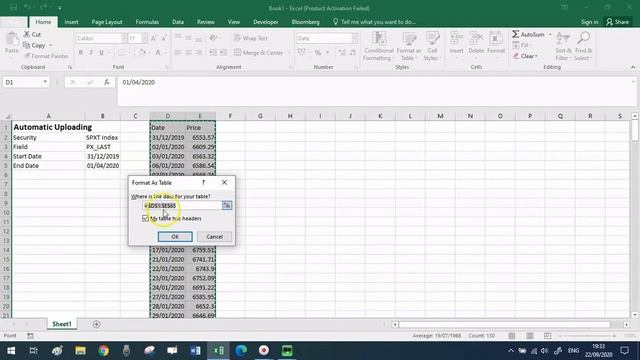This screenshot has width=640, height=360.
Task: Switch to Page Layout view in status bar
Action: (530, 336)
